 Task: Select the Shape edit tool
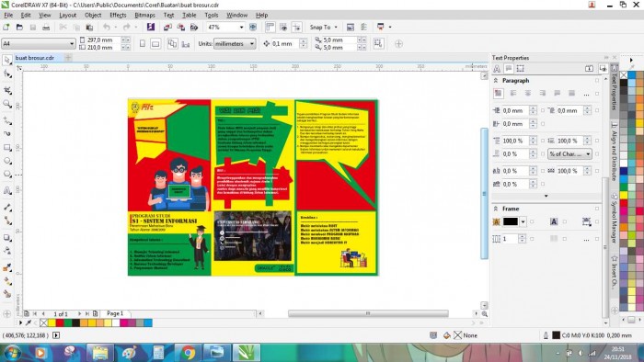click(x=7, y=74)
